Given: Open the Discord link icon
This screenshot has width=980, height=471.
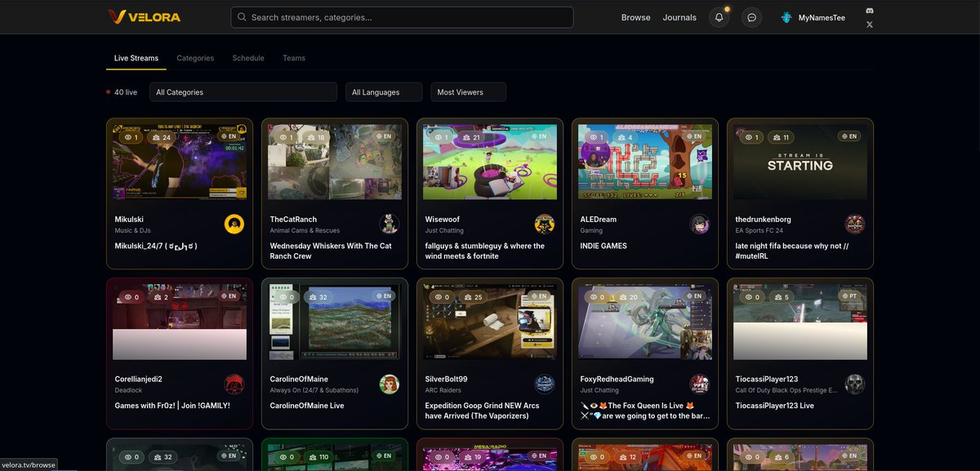Looking at the screenshot, I should pyautogui.click(x=869, y=11).
